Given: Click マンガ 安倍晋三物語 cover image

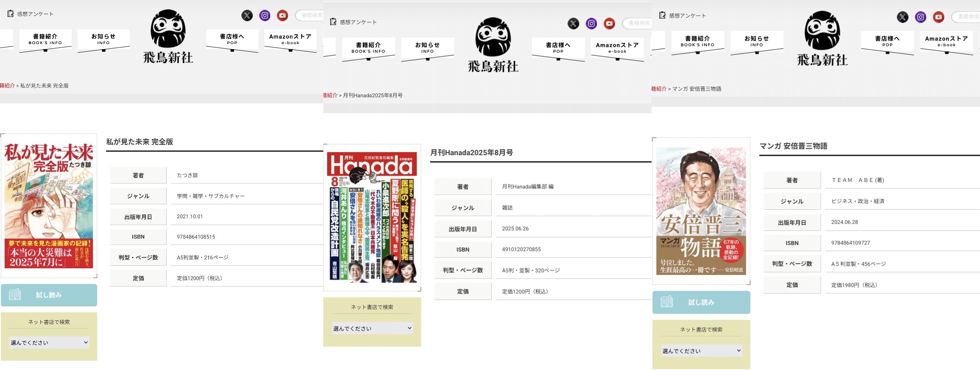Looking at the screenshot, I should point(701,211).
